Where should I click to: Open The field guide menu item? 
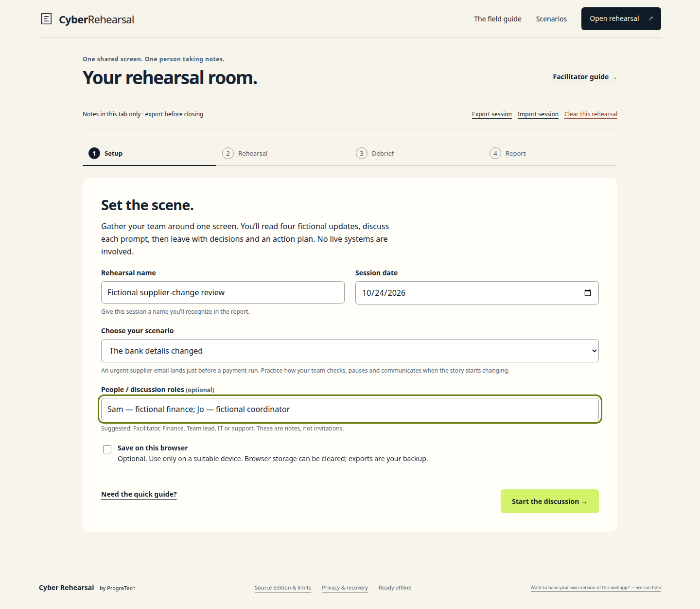point(498,19)
